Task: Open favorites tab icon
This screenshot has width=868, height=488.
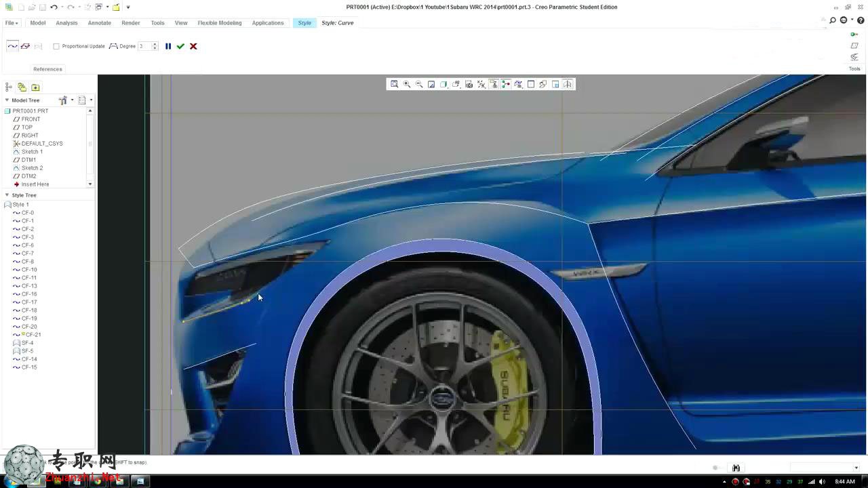Action: 35,87
